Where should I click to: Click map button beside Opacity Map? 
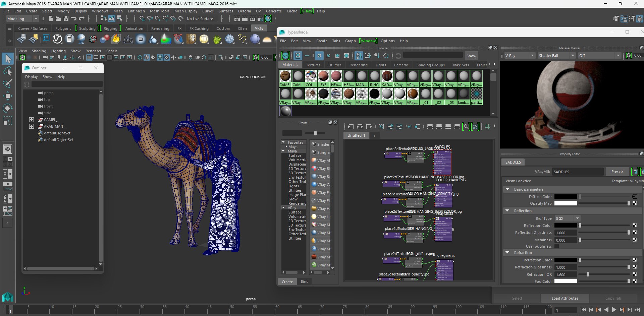(x=635, y=203)
